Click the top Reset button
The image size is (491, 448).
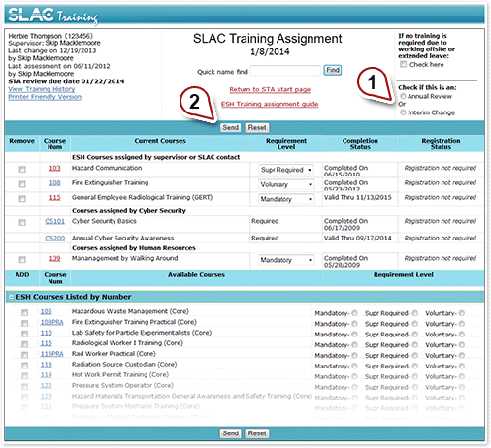point(257,127)
